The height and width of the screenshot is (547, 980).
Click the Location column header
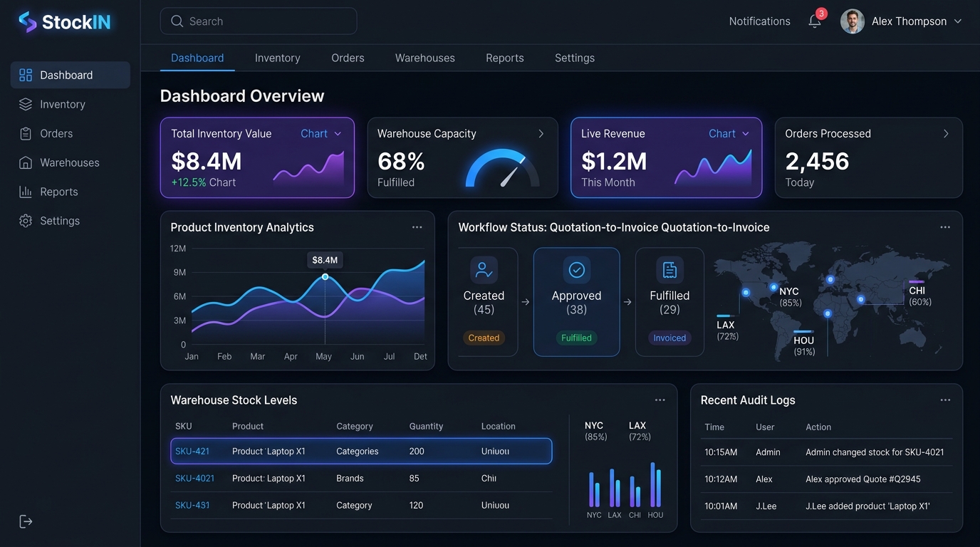[x=498, y=427]
